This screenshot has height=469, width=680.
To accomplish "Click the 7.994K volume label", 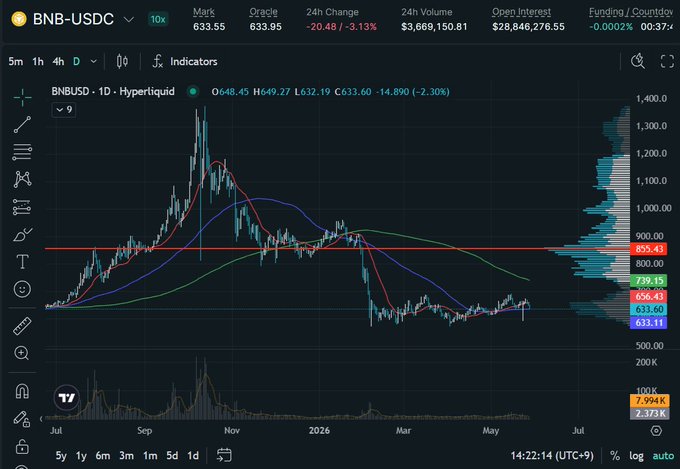I will (649, 400).
